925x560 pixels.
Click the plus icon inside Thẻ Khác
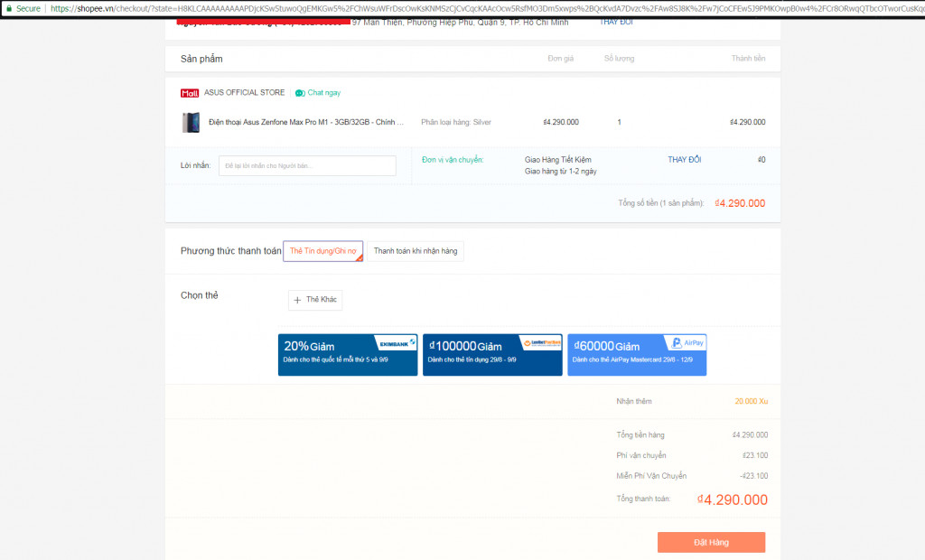[x=298, y=300]
